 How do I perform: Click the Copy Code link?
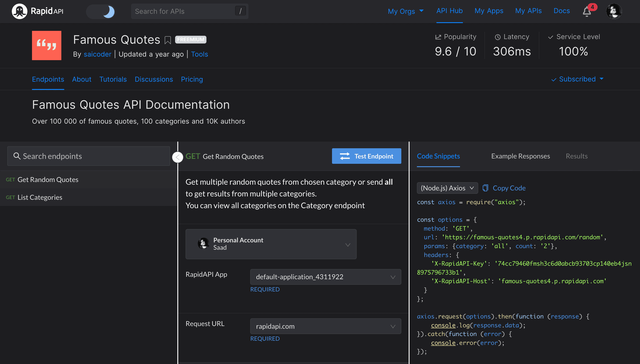pyautogui.click(x=509, y=188)
